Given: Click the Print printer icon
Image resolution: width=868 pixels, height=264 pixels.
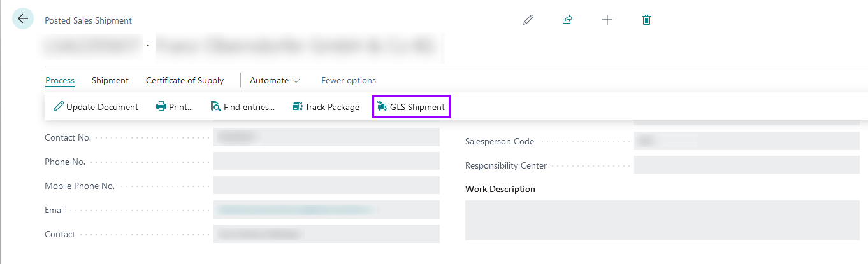Looking at the screenshot, I should point(161,107).
